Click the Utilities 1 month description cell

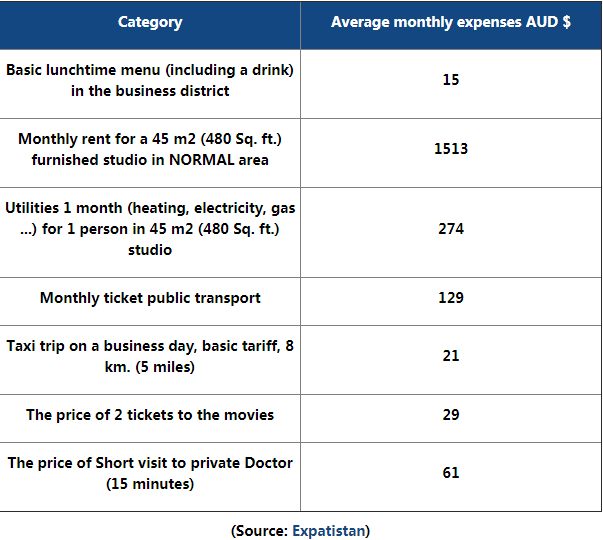(x=150, y=228)
